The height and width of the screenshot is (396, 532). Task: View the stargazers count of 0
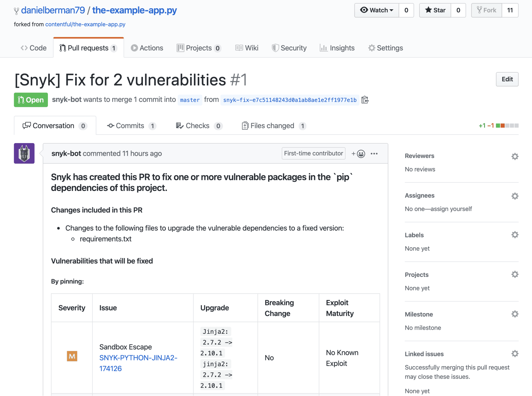point(458,10)
